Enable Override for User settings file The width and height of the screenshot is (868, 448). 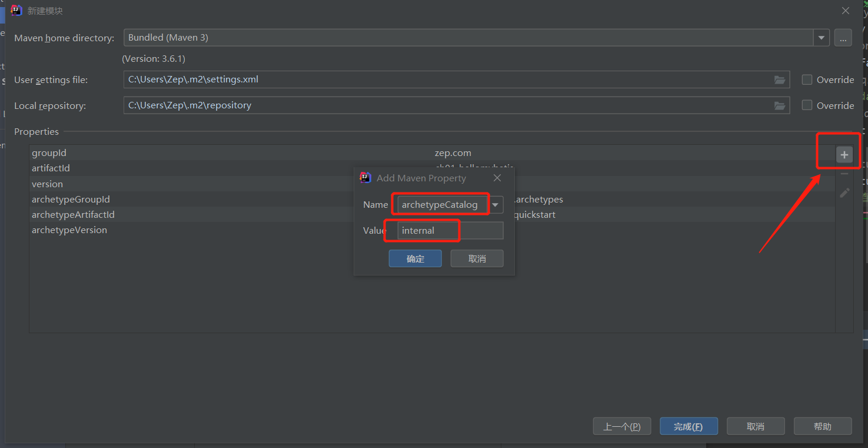pyautogui.click(x=807, y=79)
